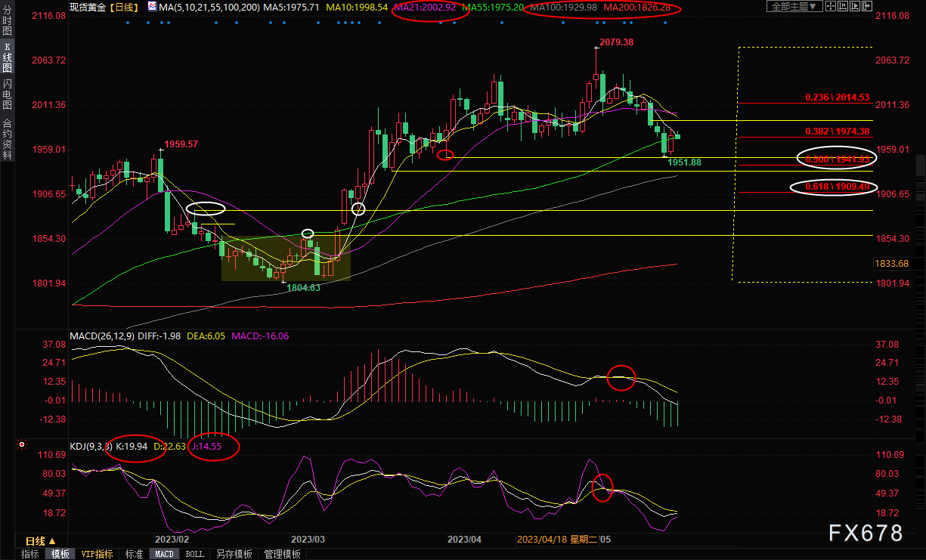Click the MA100:1929.98 value

[x=562, y=7]
